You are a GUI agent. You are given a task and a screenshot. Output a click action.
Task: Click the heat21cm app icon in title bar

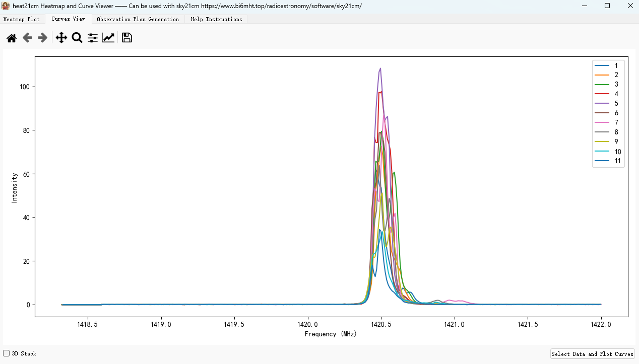[6, 6]
